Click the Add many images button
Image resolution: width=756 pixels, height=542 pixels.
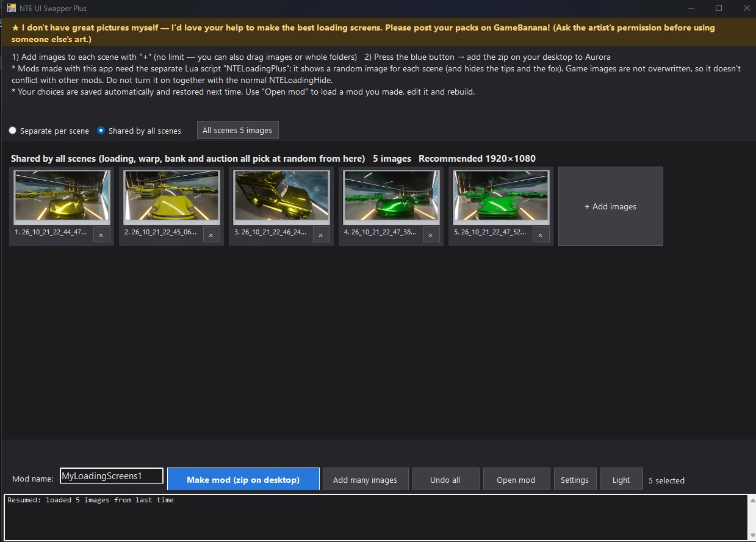pyautogui.click(x=365, y=479)
